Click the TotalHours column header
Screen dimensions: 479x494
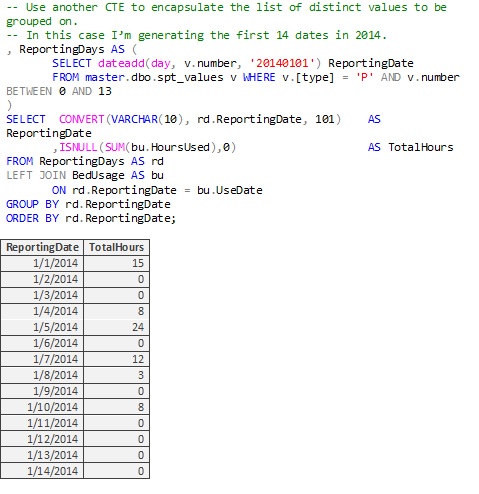(x=116, y=247)
